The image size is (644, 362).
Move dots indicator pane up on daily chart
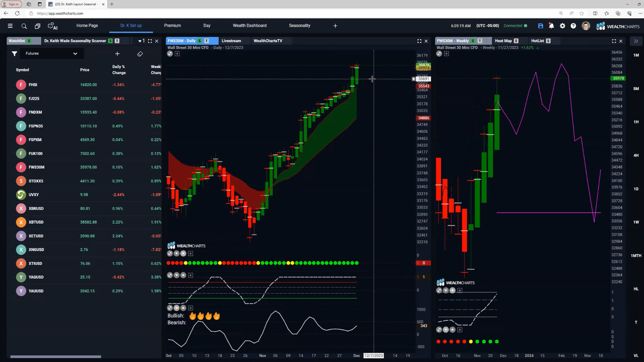[x=183, y=253]
